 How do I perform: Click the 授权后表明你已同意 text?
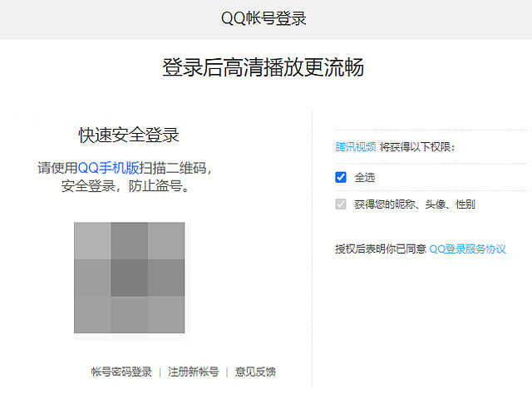[381, 249]
